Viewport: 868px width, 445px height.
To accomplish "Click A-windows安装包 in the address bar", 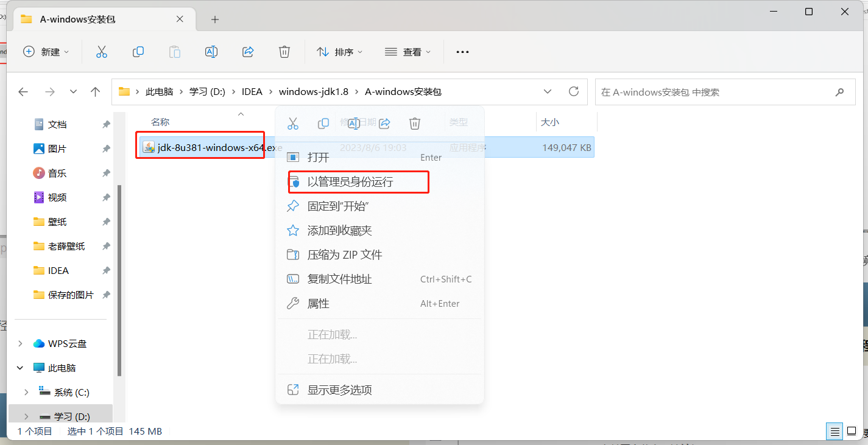I will [x=403, y=92].
